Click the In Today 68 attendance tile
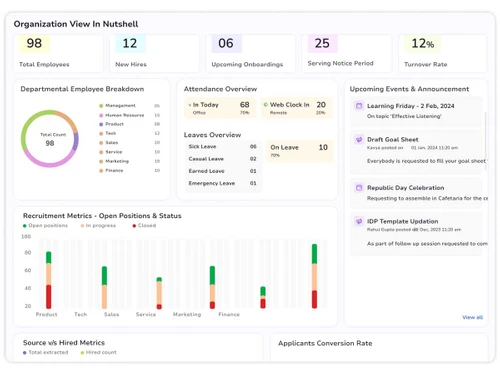Image resolution: width=500 pixels, height=375 pixels. tap(220, 108)
